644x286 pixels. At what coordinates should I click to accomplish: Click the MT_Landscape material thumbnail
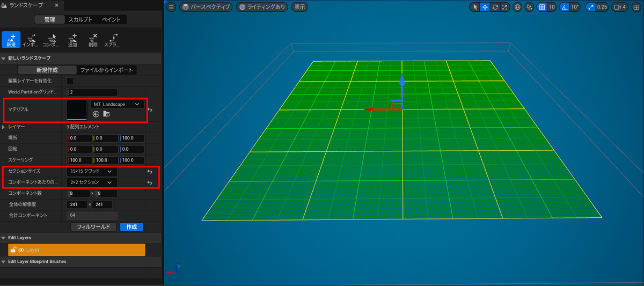pyautogui.click(x=77, y=109)
